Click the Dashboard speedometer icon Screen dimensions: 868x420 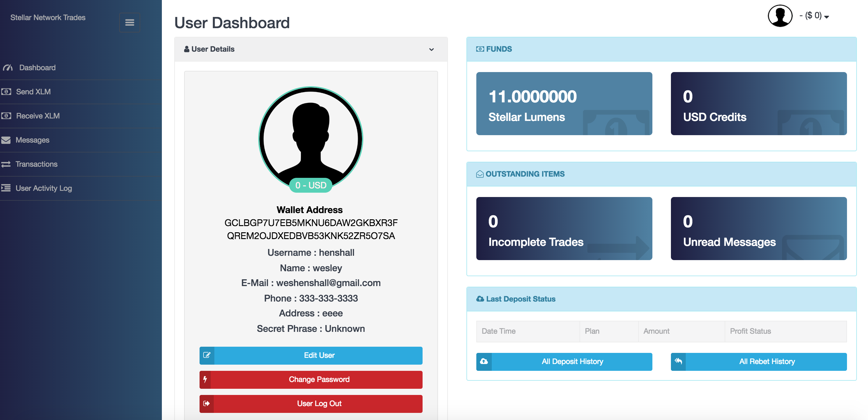(8, 67)
